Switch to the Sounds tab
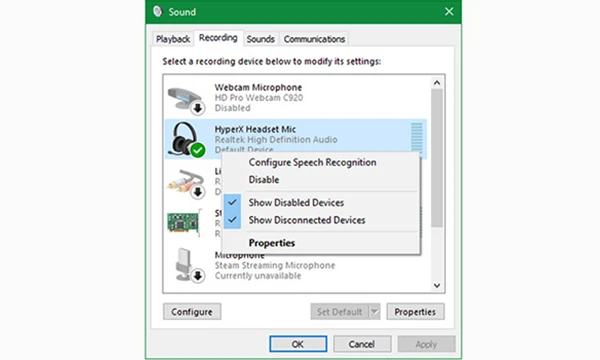 pyautogui.click(x=261, y=39)
